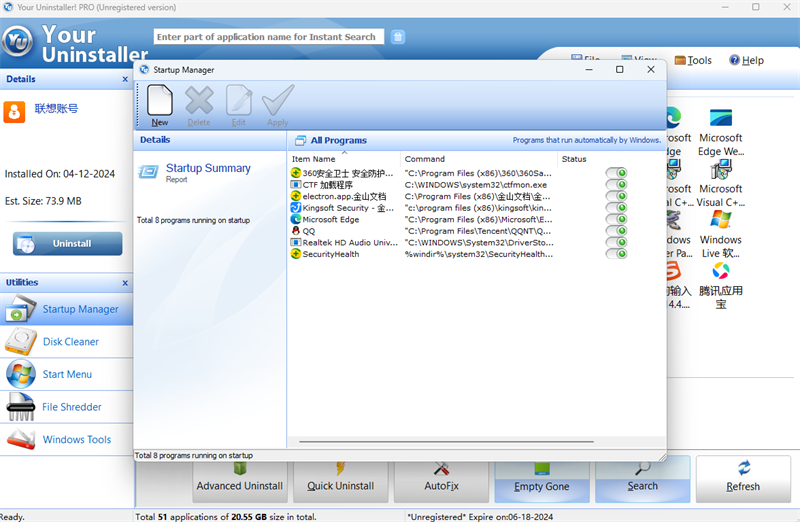Image resolution: width=800 pixels, height=522 pixels.
Task: Click the New startup item icon
Action: (x=160, y=104)
